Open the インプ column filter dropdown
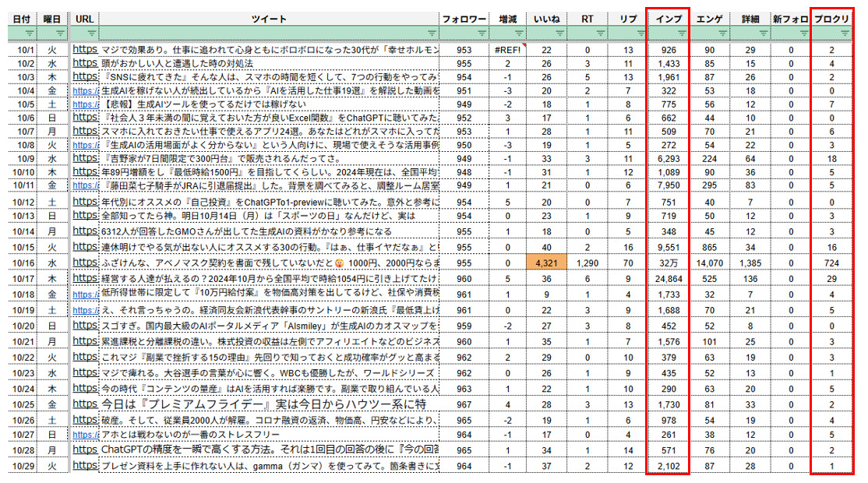 point(682,33)
